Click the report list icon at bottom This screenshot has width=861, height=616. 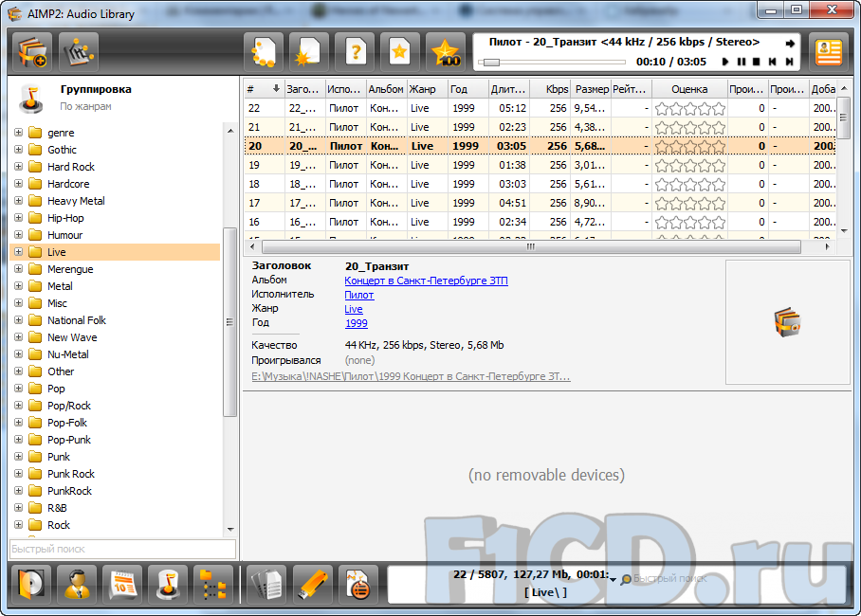(x=358, y=584)
